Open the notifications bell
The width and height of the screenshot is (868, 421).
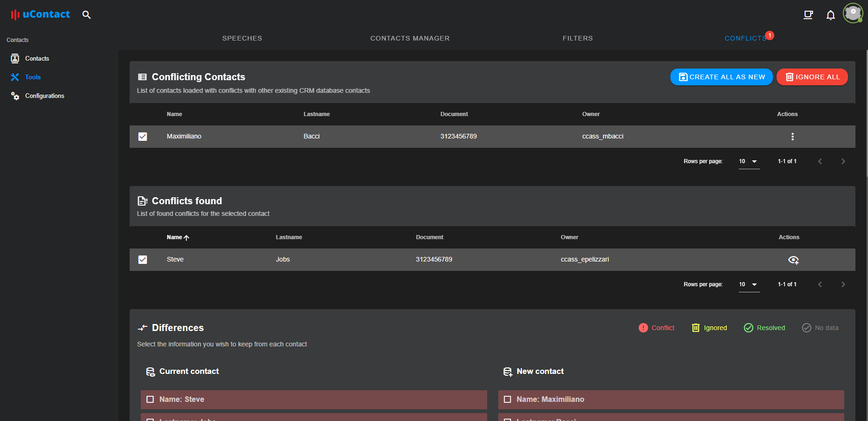click(x=831, y=15)
